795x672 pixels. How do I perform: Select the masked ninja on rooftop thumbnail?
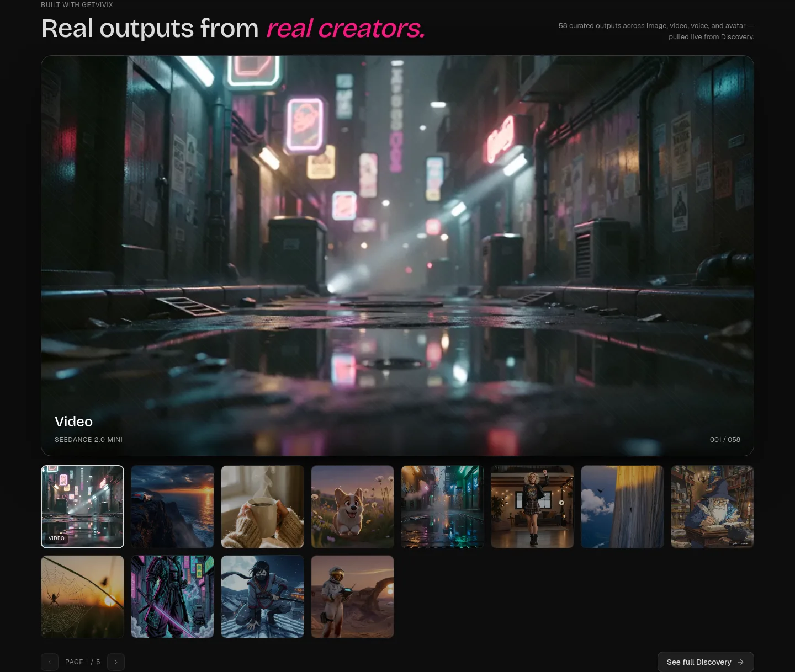click(x=263, y=596)
